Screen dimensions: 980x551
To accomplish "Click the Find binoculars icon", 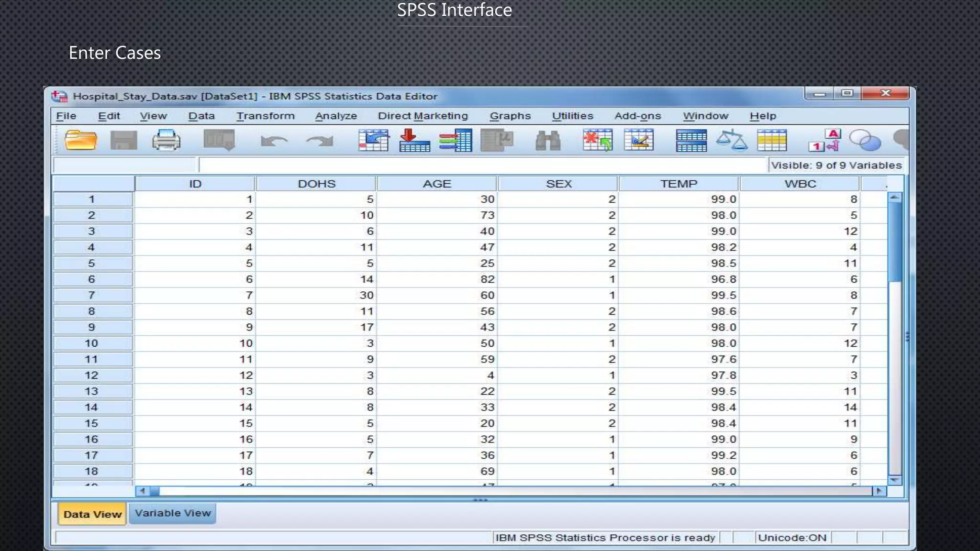I will 548,141.
